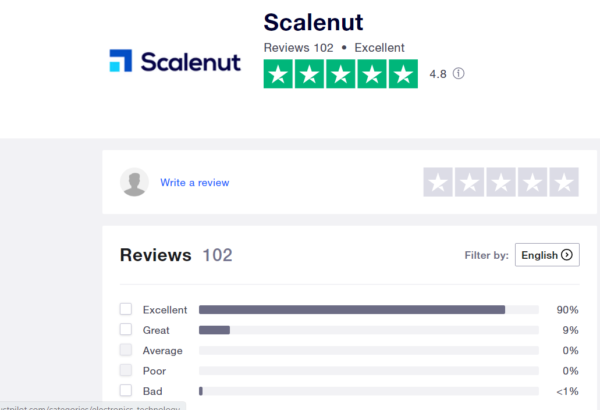This screenshot has width=600, height=410.
Task: Click the Great 9% rating bar
Action: 368,330
